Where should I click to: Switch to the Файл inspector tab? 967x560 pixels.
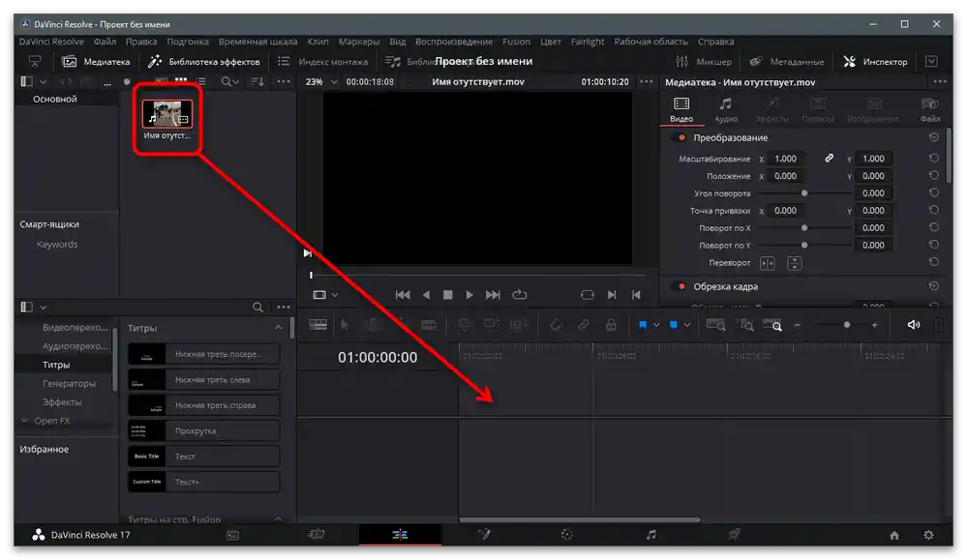click(930, 109)
